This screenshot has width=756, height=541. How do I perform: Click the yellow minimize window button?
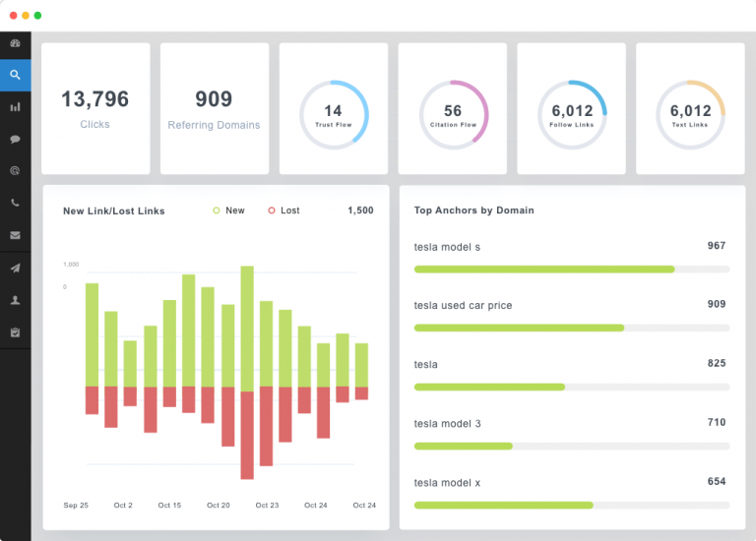tap(26, 16)
